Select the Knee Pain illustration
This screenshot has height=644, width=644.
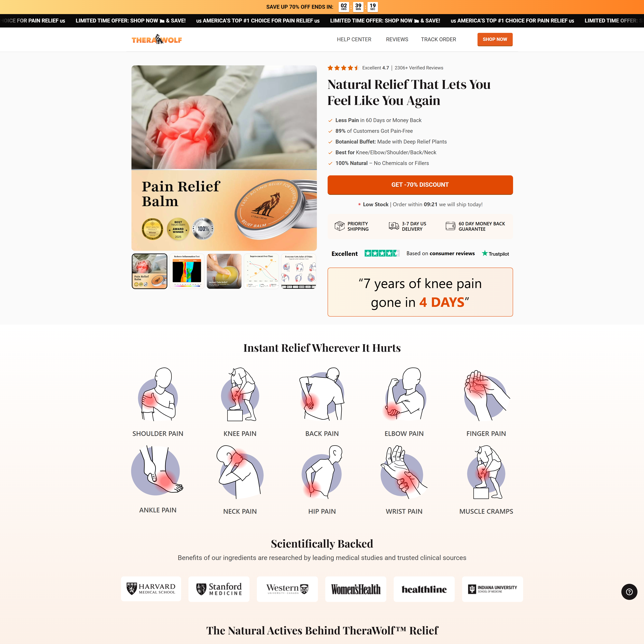click(240, 394)
